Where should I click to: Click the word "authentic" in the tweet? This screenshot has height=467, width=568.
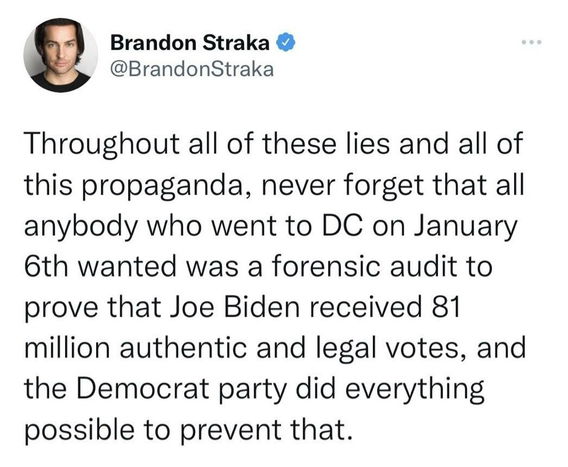183,347
